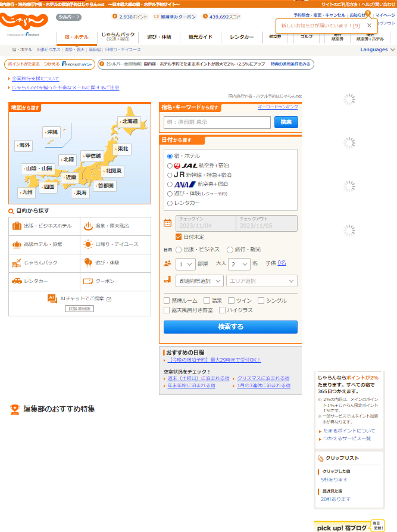Click the hot spring icon for 温泉・露天風呂
The width and height of the screenshot is (397, 532).
[x=88, y=226]
